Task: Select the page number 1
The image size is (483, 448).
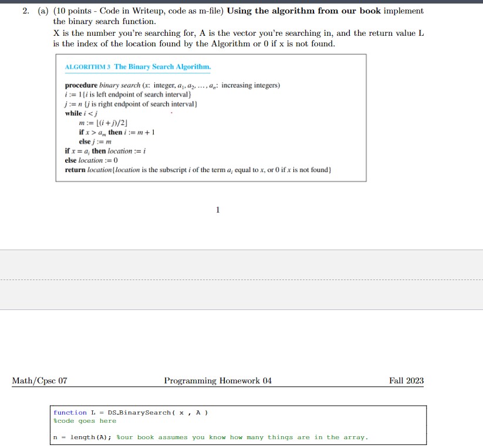Action: [x=217, y=210]
